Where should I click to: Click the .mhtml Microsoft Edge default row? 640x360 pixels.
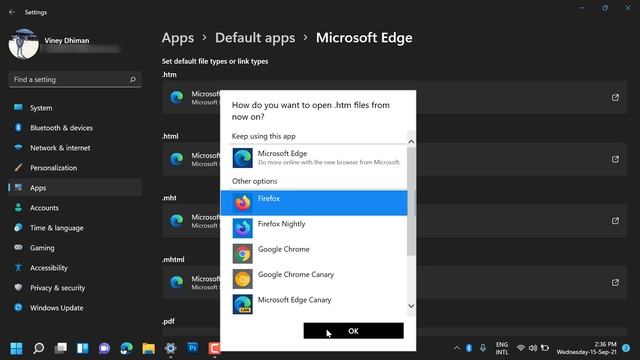point(394,282)
